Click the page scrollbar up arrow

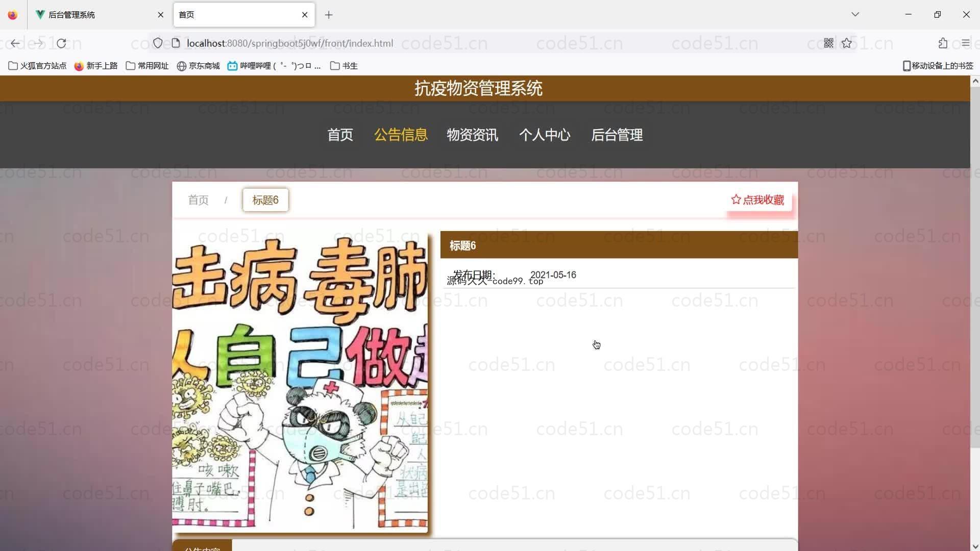[975, 81]
